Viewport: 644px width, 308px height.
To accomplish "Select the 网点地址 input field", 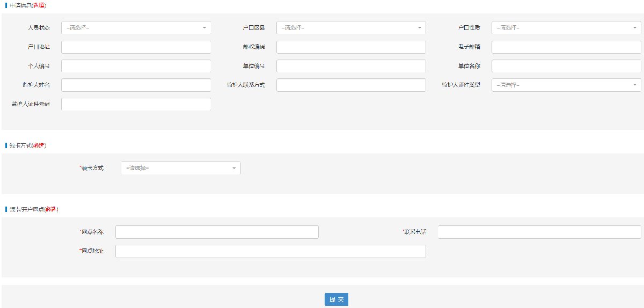I will [270, 251].
